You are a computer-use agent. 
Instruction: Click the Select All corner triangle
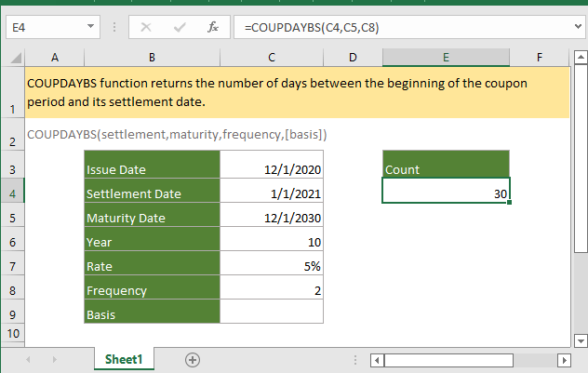(x=13, y=58)
